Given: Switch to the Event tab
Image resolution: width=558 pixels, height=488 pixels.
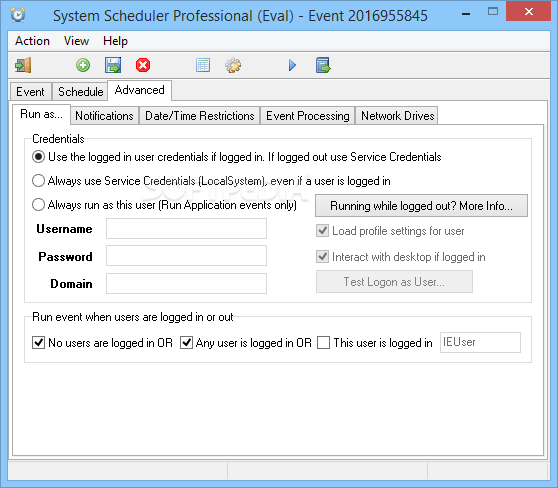Looking at the screenshot, I should 31,92.
